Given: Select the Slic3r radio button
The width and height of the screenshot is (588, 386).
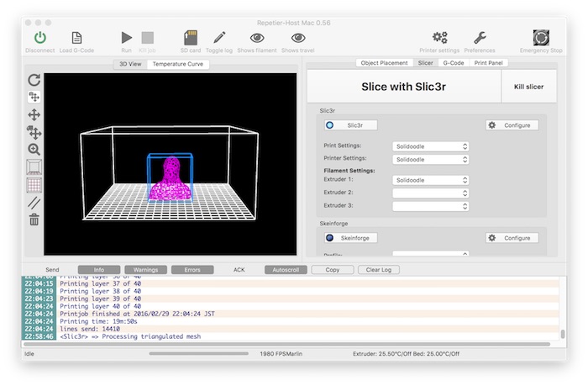Looking at the screenshot, I should (350, 125).
